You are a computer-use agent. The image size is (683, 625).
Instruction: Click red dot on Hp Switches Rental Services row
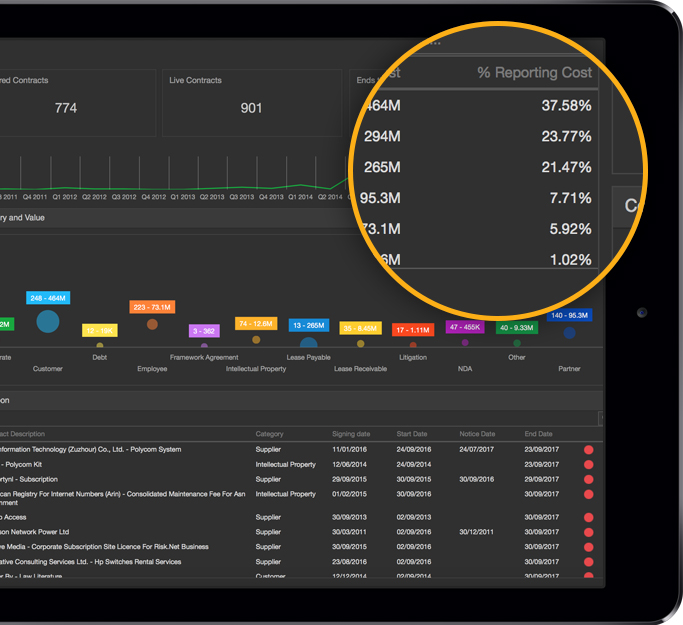(x=588, y=562)
